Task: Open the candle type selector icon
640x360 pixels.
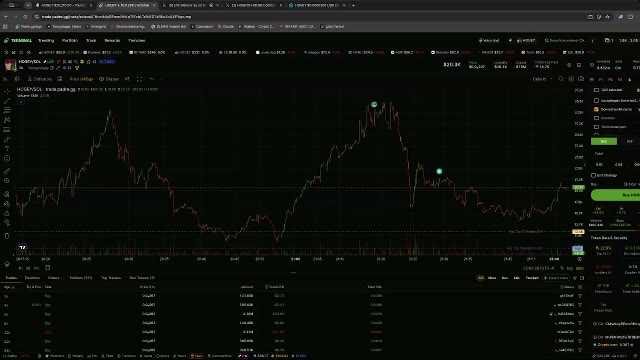Action: [17, 79]
